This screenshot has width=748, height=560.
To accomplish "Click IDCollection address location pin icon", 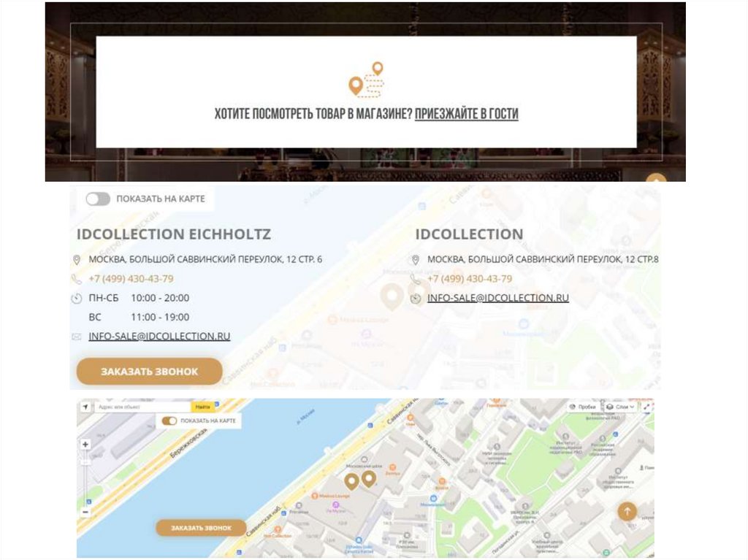I will pyautogui.click(x=416, y=259).
